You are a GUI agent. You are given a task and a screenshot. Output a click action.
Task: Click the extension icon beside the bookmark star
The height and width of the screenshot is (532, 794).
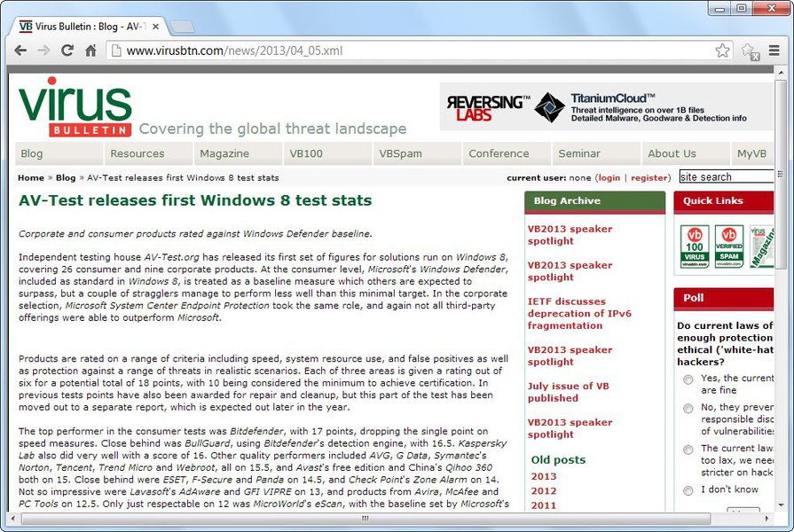tap(750, 51)
